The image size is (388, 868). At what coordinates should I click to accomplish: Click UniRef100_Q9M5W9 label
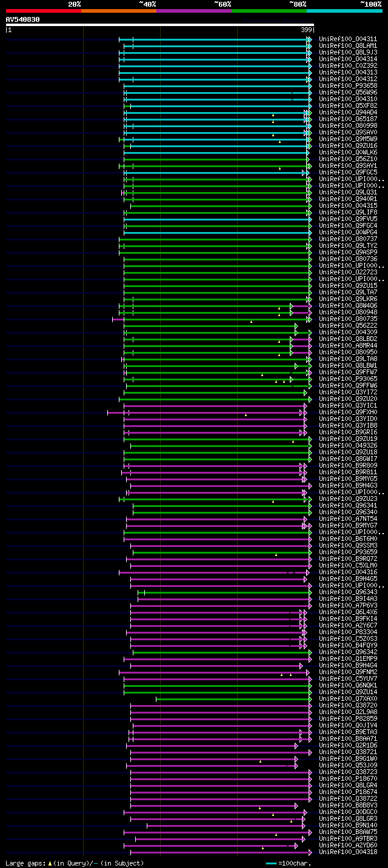pos(348,139)
